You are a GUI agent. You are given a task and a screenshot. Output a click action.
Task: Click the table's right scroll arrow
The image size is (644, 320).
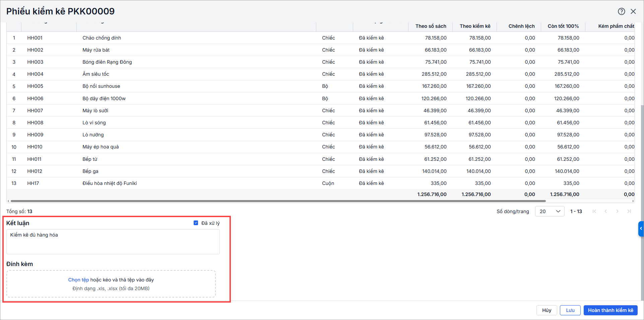pos(633,201)
